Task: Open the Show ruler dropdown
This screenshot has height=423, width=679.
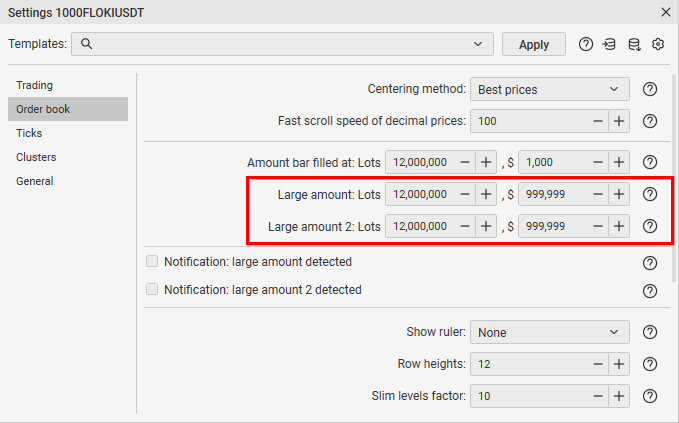Action: (x=550, y=332)
